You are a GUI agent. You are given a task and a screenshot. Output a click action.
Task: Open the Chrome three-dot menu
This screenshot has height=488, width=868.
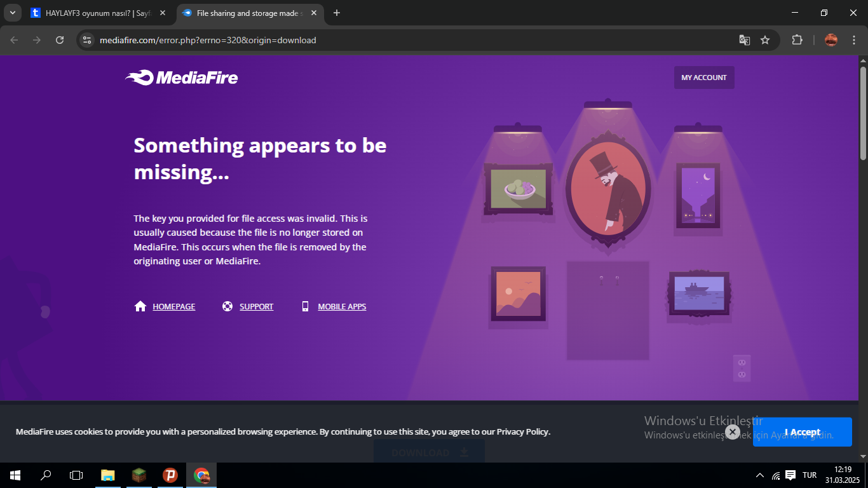(x=853, y=40)
